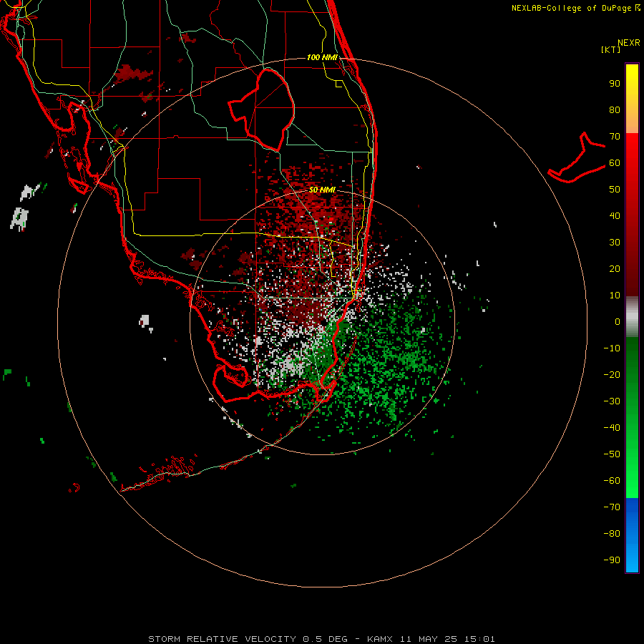
Task: Click the -80 scale value
Action: [x=612, y=534]
